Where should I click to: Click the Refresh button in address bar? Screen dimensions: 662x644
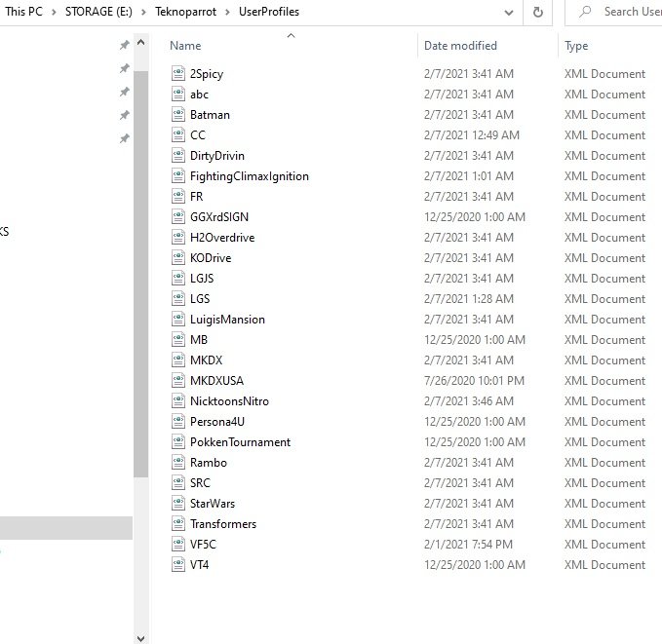[537, 13]
